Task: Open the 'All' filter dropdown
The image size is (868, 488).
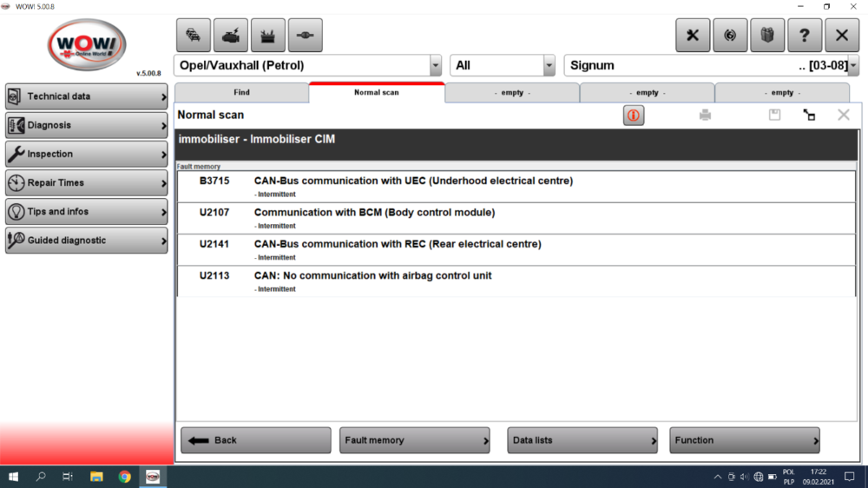Action: [549, 66]
